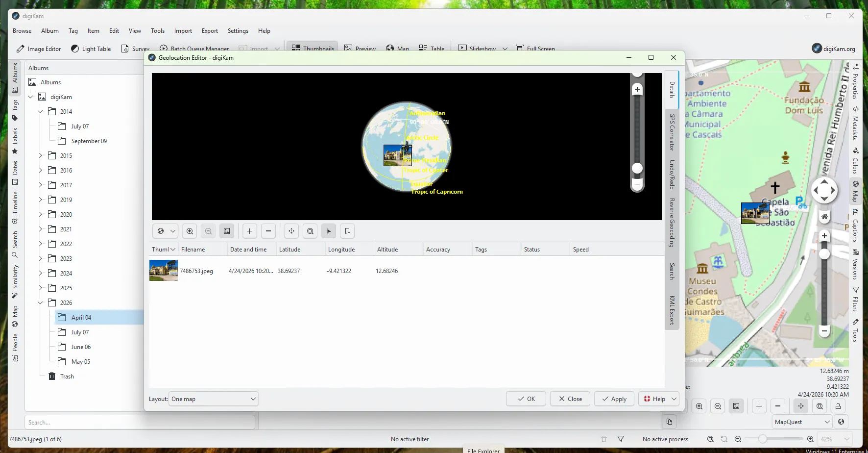
Task: Click zoom-in icon right of status slider
Action: click(x=810, y=439)
